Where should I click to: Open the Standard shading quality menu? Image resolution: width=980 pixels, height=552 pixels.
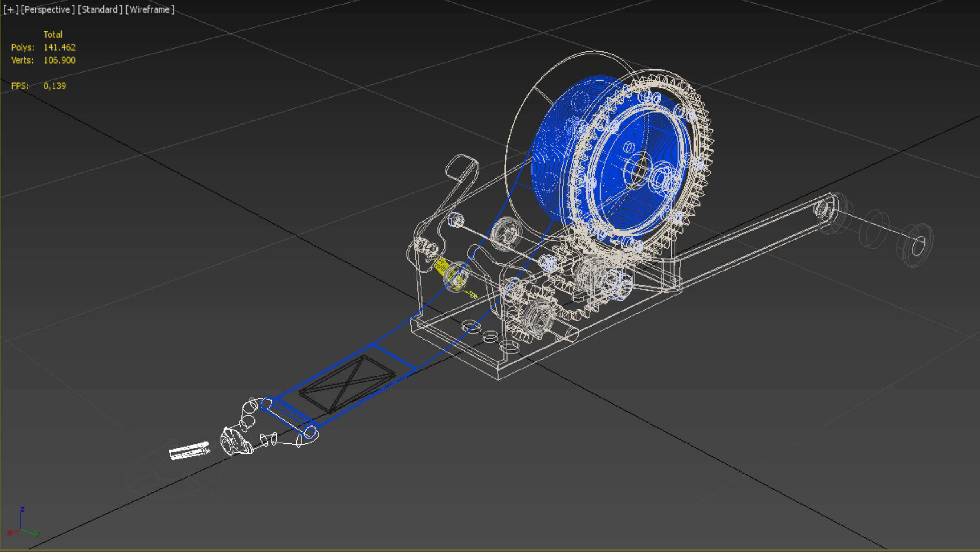(100, 10)
